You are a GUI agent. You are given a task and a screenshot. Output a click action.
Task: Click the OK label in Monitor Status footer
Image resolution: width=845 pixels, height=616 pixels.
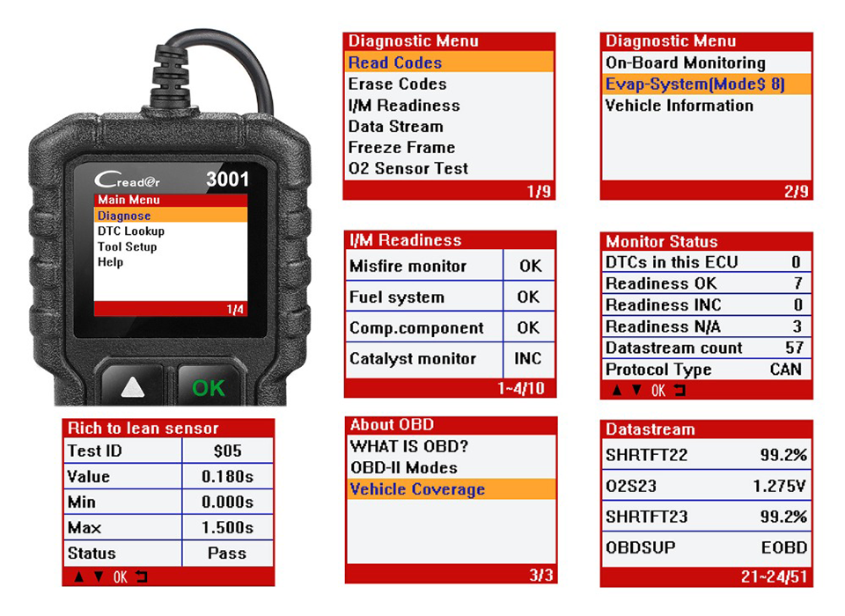(x=658, y=391)
